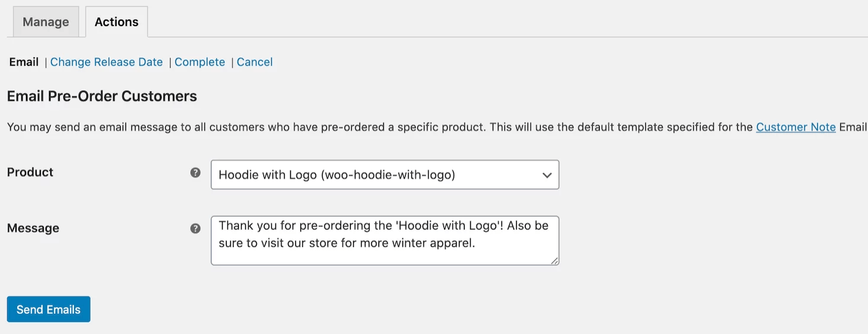Click the 'winter apparel' line in Message box
This screenshot has width=868, height=334.
click(347, 243)
